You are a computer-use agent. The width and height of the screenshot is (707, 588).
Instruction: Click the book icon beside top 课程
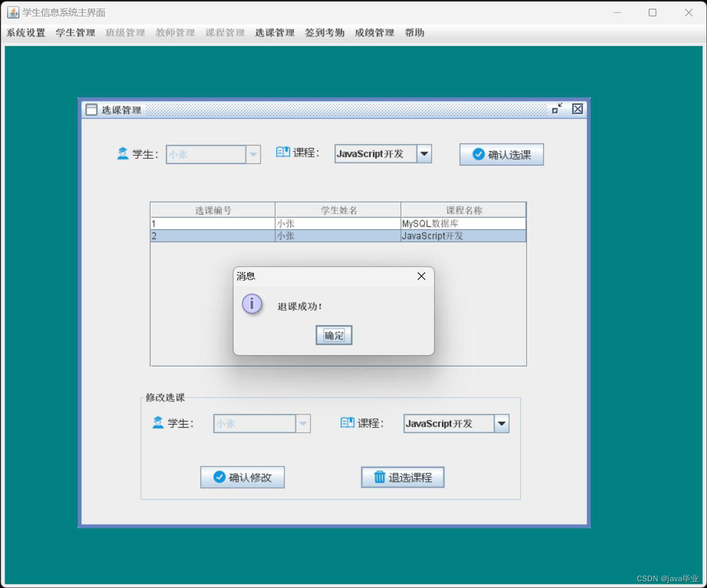pos(283,152)
